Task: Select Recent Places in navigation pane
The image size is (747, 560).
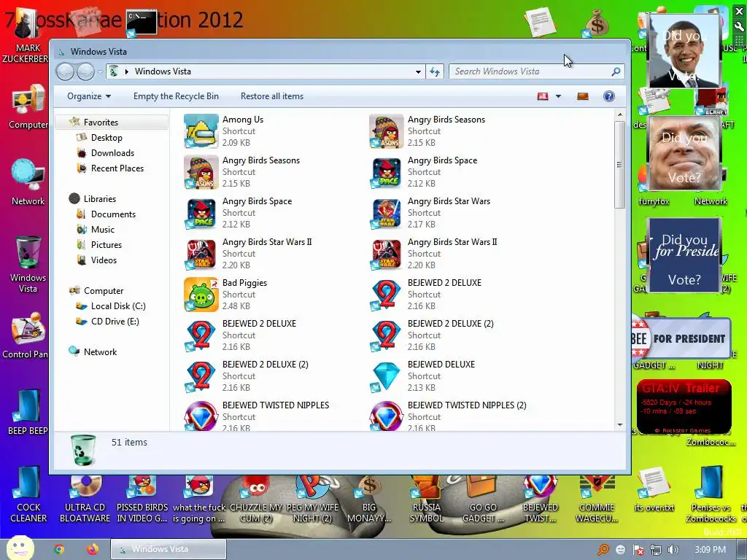Action: (117, 168)
